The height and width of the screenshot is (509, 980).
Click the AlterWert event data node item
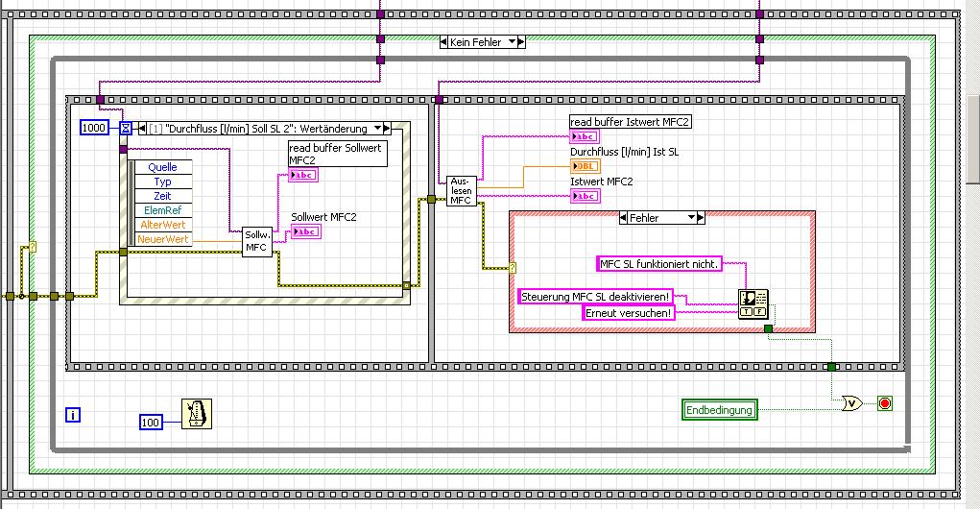[x=162, y=225]
